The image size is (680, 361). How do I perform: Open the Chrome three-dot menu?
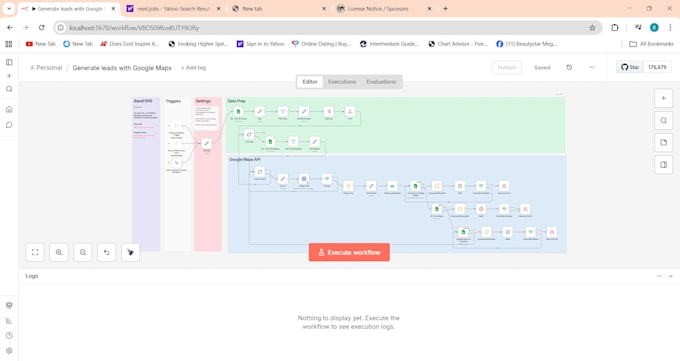coord(670,28)
